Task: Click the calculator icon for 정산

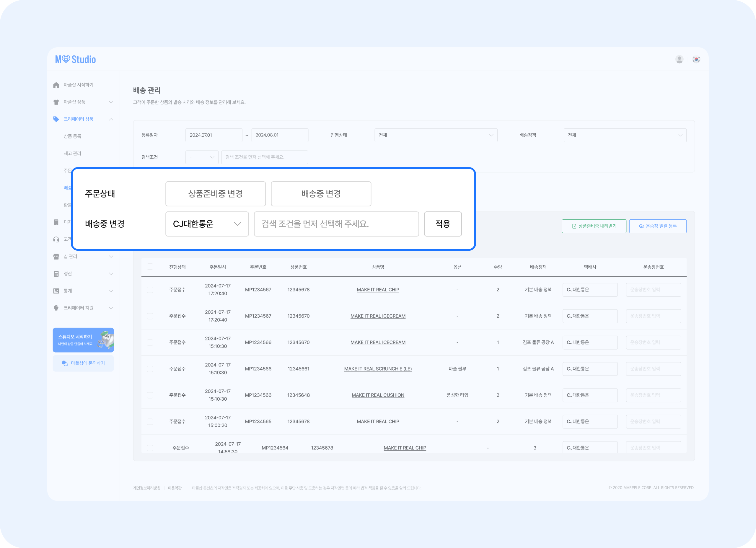Action: pyautogui.click(x=56, y=274)
